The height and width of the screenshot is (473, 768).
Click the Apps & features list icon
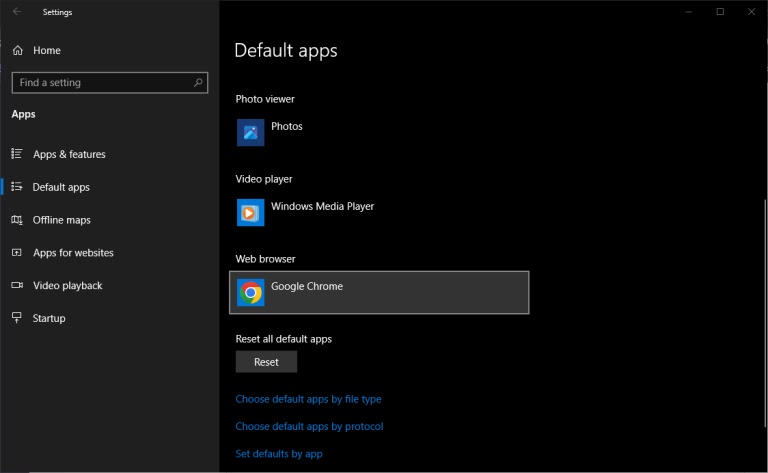pyautogui.click(x=17, y=154)
